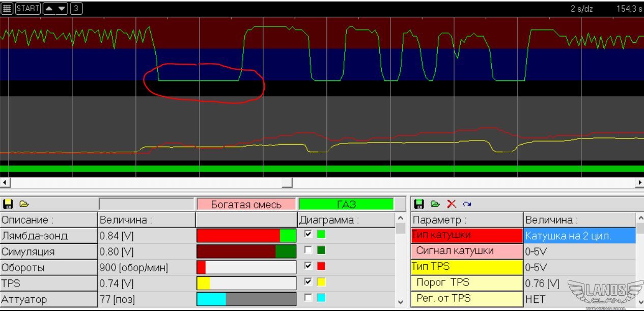Image resolution: width=644 pixels, height=311 pixels.
Task: Enable the Симуляция diagram checkbox
Action: point(308,250)
